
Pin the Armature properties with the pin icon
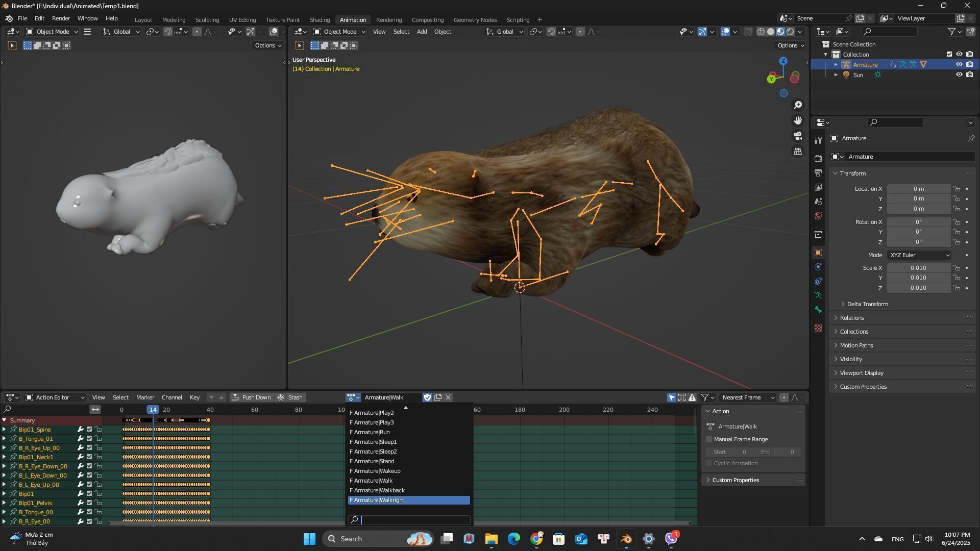click(x=971, y=138)
